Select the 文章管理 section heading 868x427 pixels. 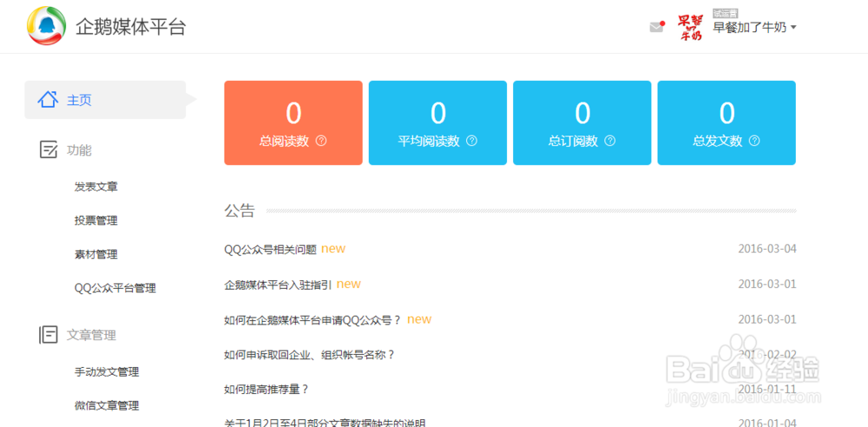tap(91, 335)
